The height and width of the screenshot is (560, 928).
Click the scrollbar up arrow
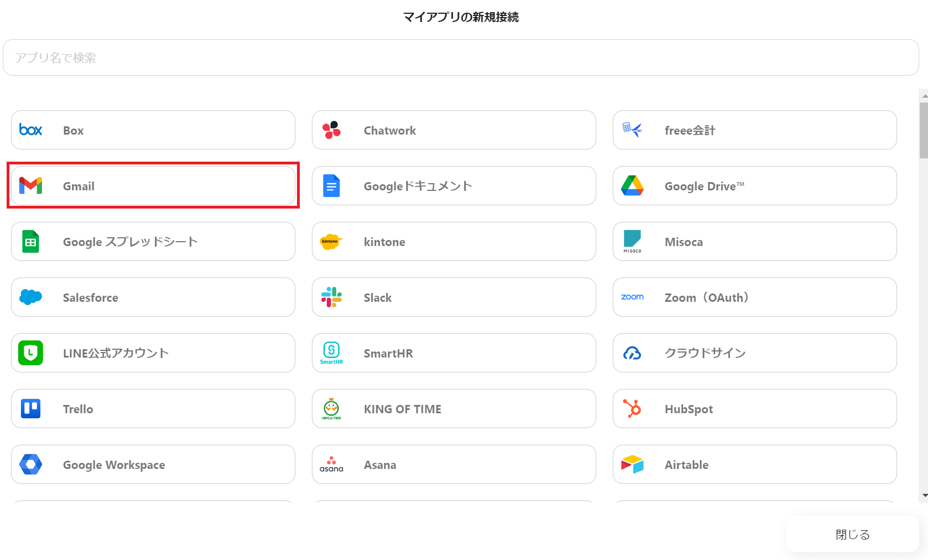[925, 95]
